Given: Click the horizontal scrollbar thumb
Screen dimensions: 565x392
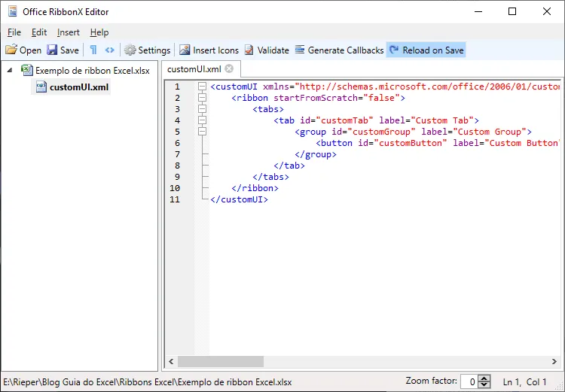Looking at the screenshot, I should pos(221,361).
